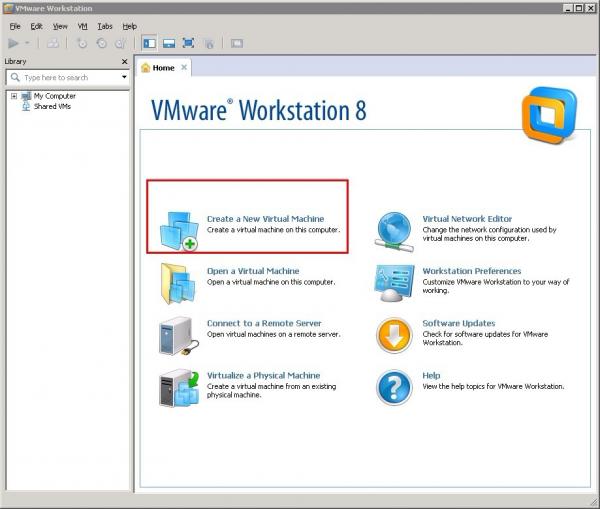Click text 'Open virtual machines on a remote server.'
This screenshot has width=600, height=509.
click(x=273, y=334)
